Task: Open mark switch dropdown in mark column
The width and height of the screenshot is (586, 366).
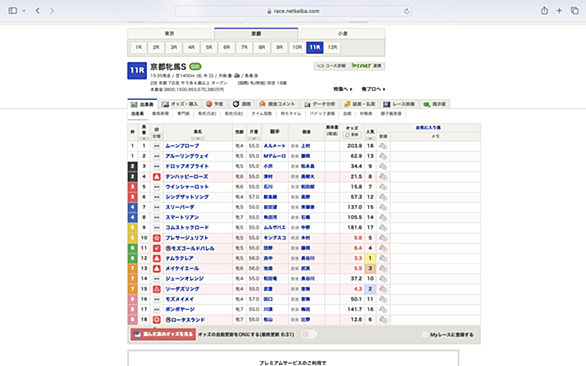Action: (157, 136)
